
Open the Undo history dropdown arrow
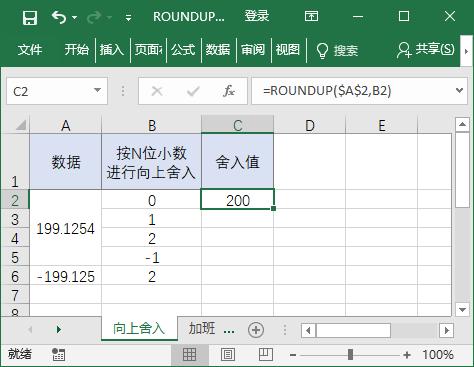(75, 17)
